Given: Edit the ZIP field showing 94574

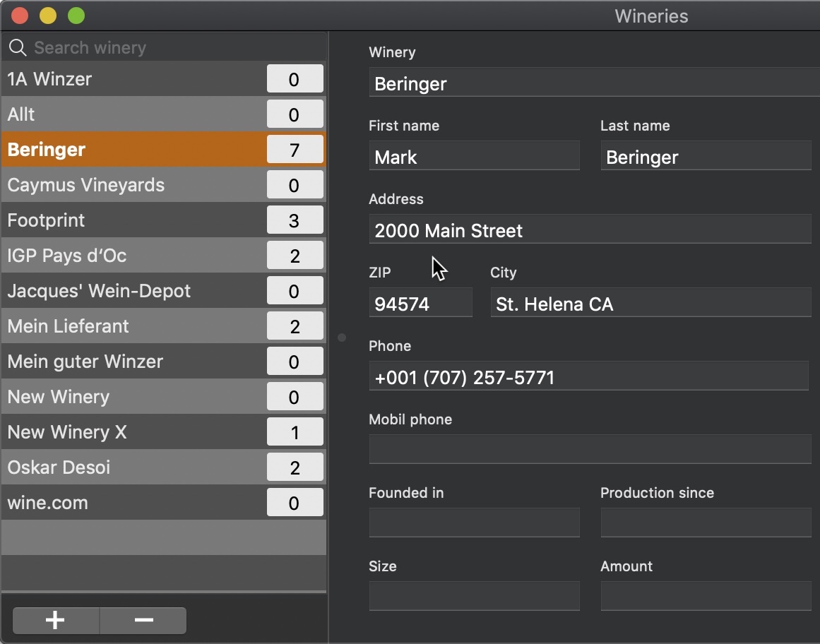Looking at the screenshot, I should pyautogui.click(x=421, y=302).
